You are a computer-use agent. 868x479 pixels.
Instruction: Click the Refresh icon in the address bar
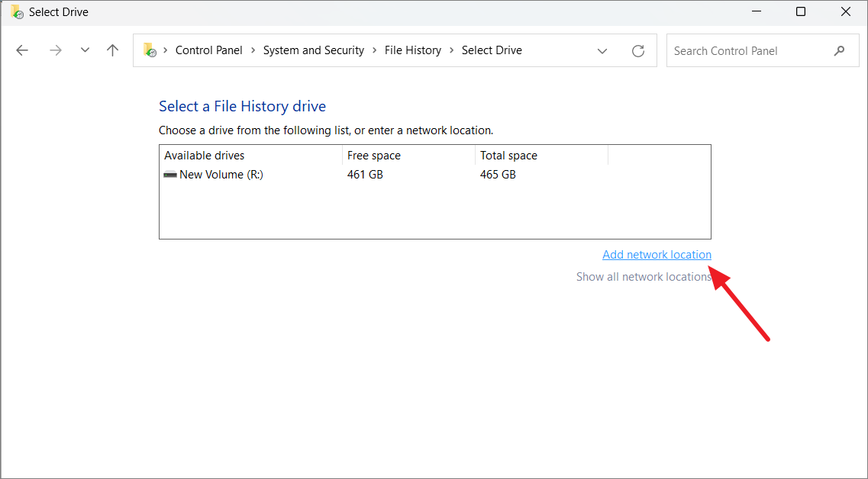click(638, 50)
